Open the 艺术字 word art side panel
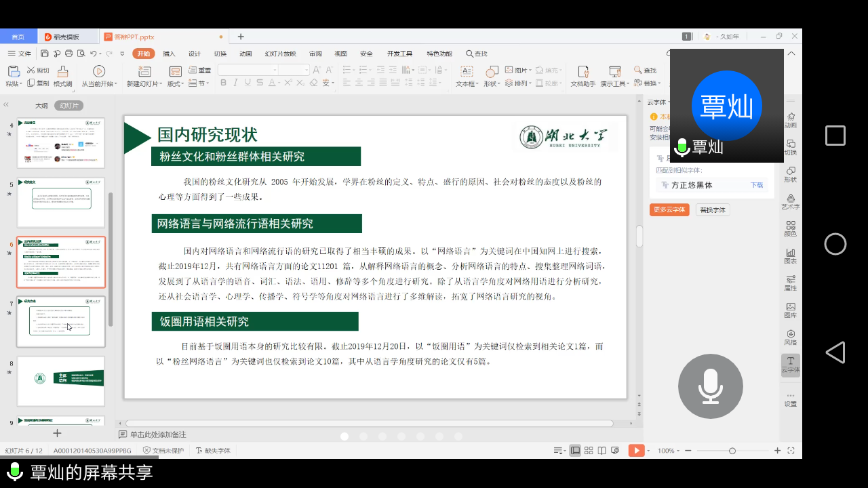The image size is (868, 488). 791,201
